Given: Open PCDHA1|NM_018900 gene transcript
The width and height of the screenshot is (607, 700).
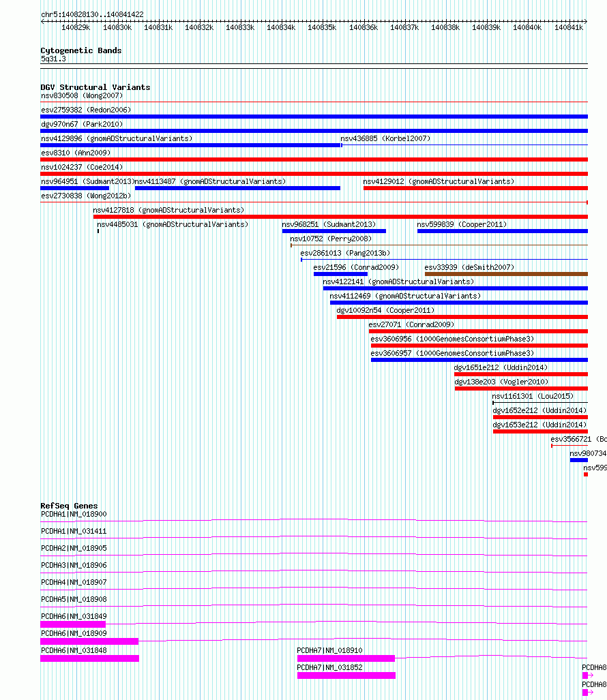Looking at the screenshot, I should click(x=314, y=521).
